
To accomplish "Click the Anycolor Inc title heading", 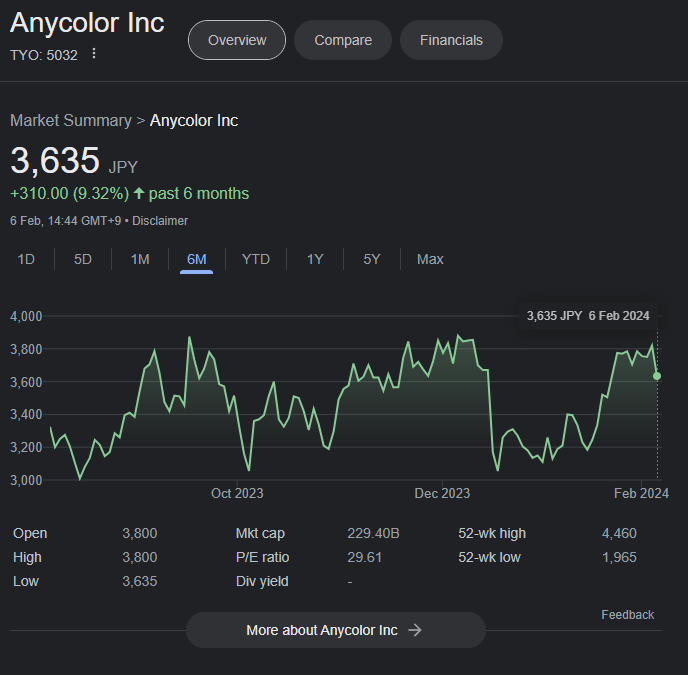I will click(x=87, y=22).
